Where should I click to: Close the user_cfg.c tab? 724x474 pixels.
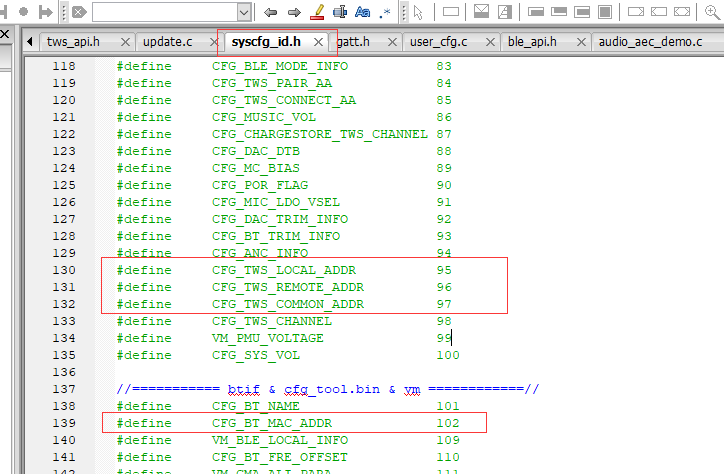(490, 42)
